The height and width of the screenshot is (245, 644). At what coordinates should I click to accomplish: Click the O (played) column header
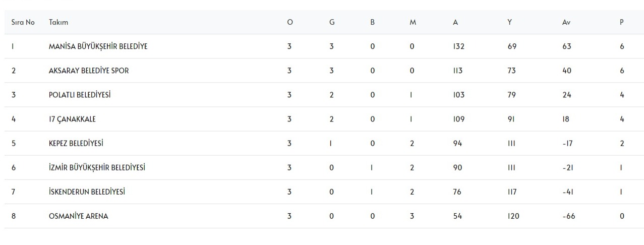pyautogui.click(x=289, y=23)
